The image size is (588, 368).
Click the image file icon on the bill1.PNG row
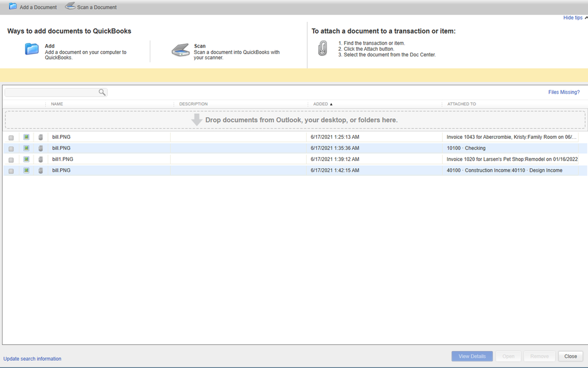click(x=26, y=159)
